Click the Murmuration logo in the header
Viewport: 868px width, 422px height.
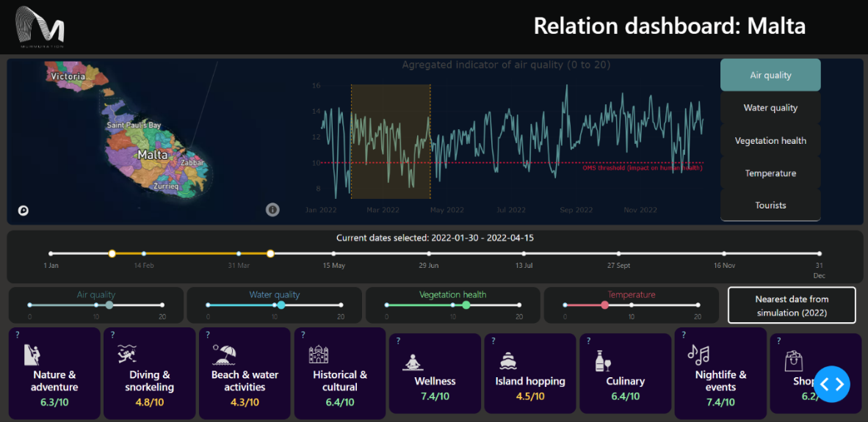40,26
